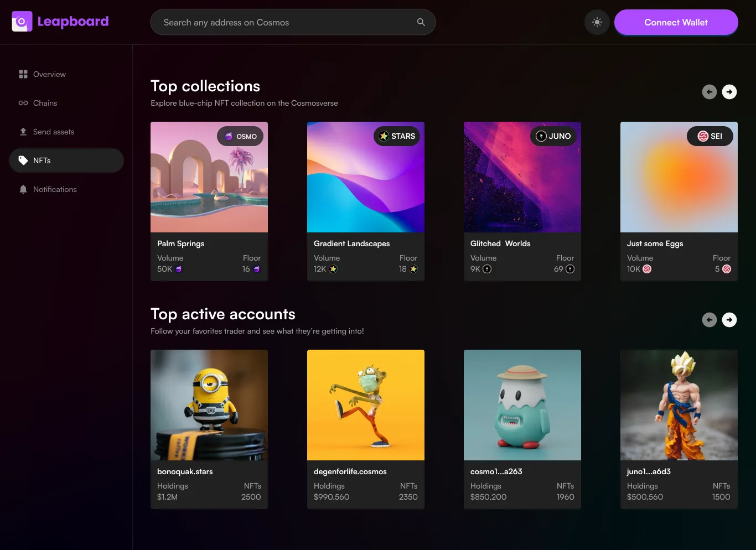Select the NFTs sidebar item
756x550 pixels.
tap(66, 160)
